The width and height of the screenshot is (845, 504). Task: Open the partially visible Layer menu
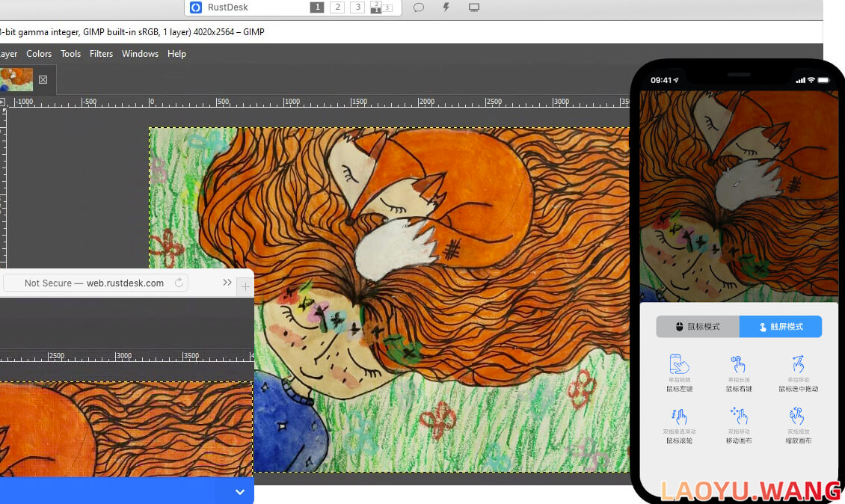[x=9, y=54]
